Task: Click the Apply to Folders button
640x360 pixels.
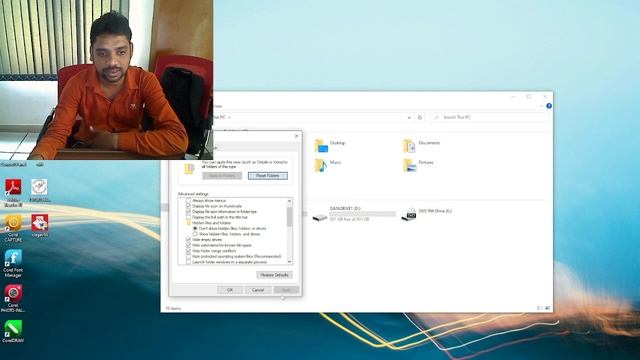Action: [x=222, y=176]
